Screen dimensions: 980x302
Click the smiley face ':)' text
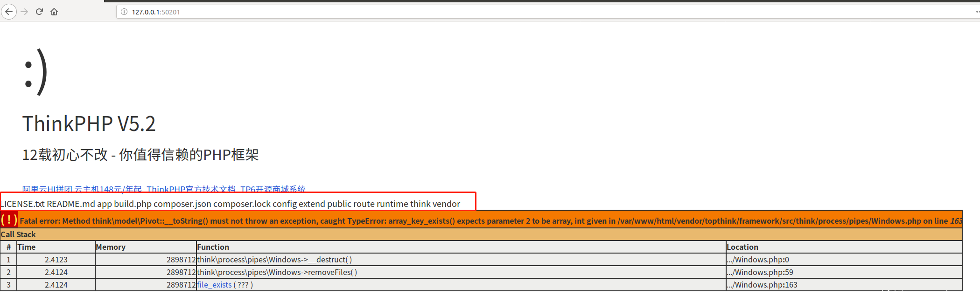(35, 72)
